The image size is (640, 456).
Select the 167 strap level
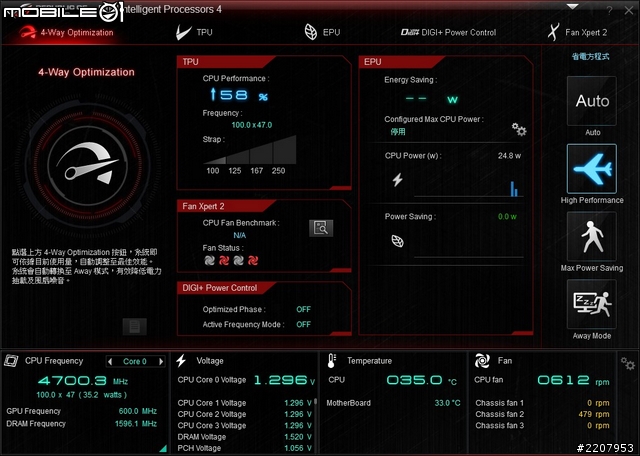pyautogui.click(x=257, y=171)
